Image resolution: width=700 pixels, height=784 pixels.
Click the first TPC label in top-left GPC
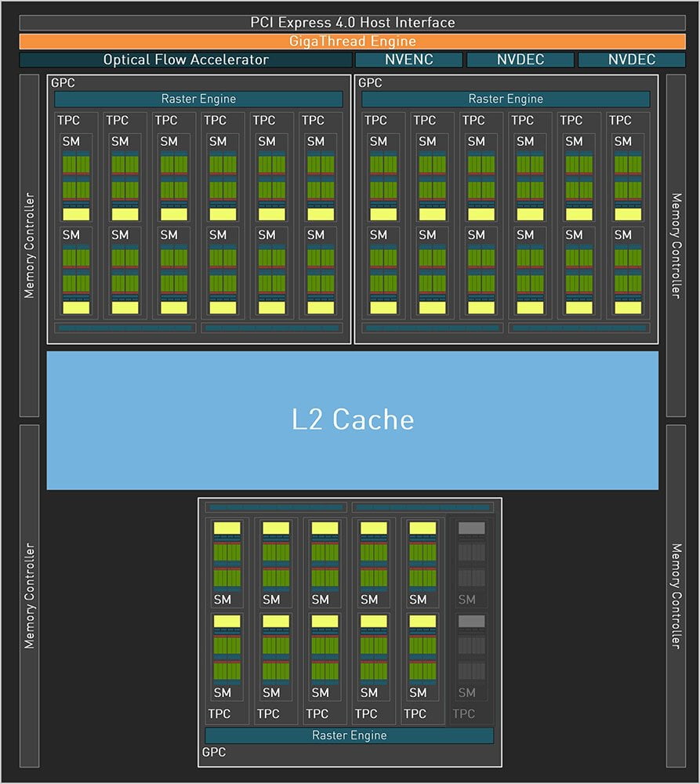[x=68, y=121]
